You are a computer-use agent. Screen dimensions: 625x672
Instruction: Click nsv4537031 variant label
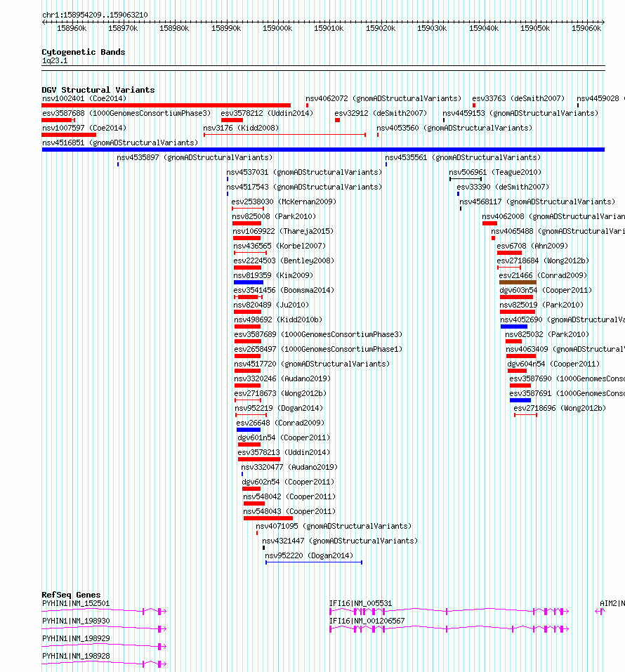304,172
